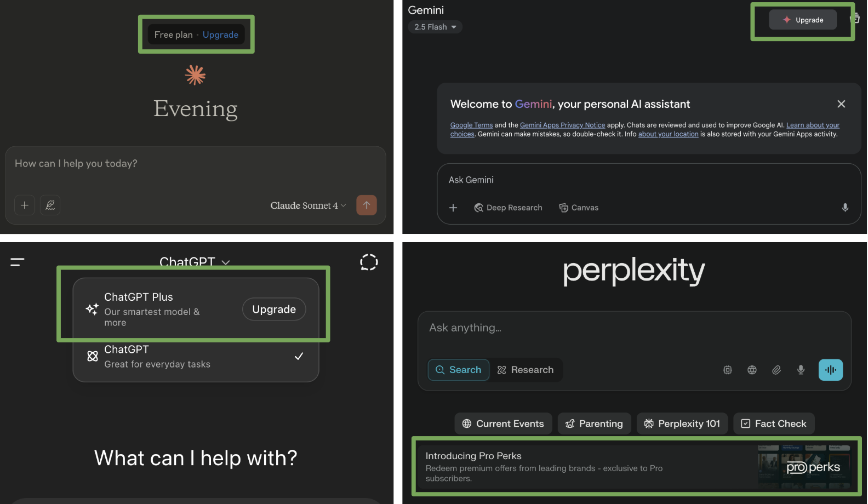Click Upgrade next to ChatGPT Plus
This screenshot has width=868, height=504.
click(274, 310)
